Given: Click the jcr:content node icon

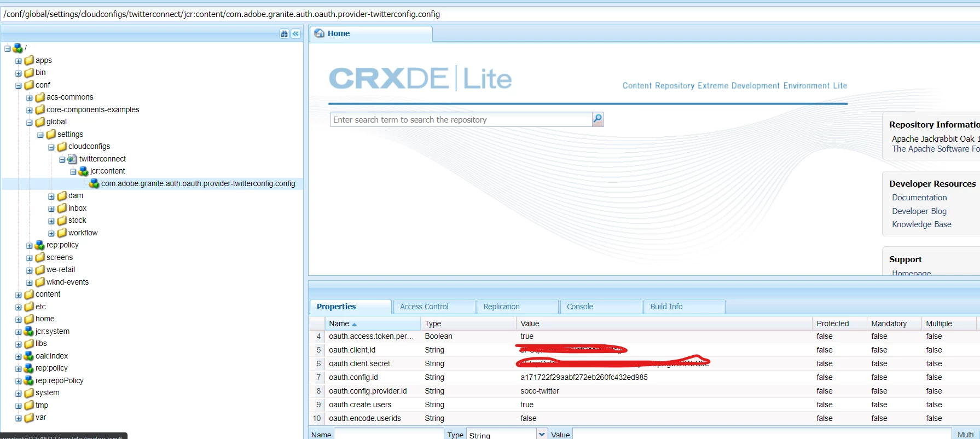Looking at the screenshot, I should coord(83,171).
